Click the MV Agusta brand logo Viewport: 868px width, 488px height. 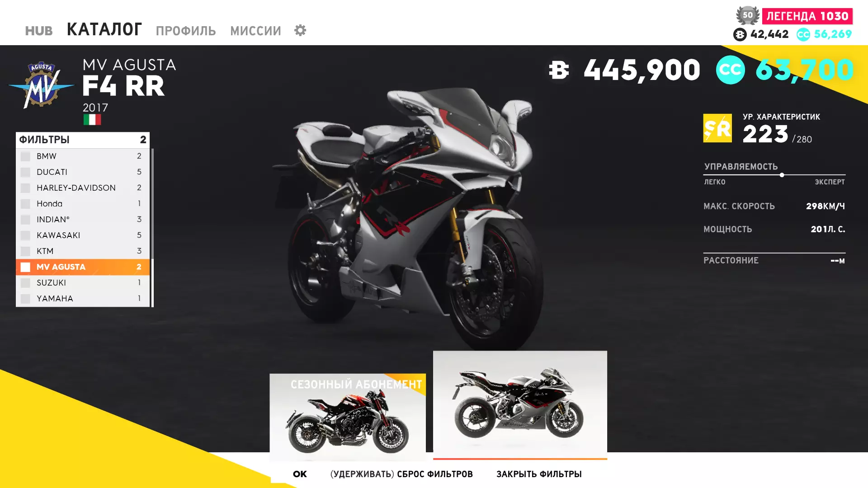42,85
